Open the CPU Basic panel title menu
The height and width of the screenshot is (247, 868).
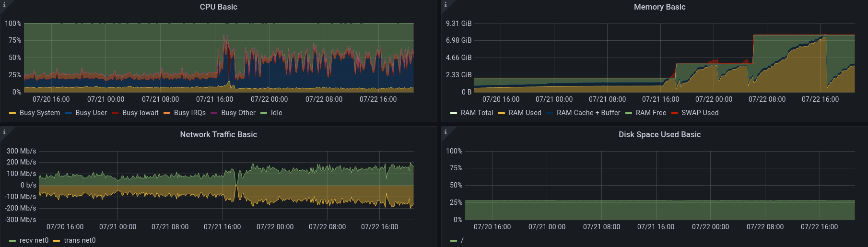tap(218, 7)
